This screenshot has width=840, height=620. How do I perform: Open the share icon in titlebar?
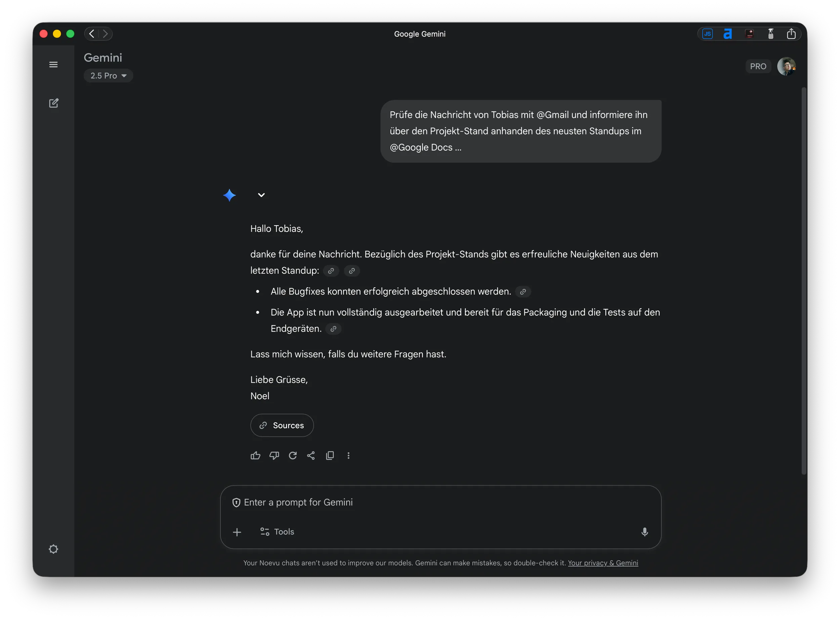tap(791, 34)
